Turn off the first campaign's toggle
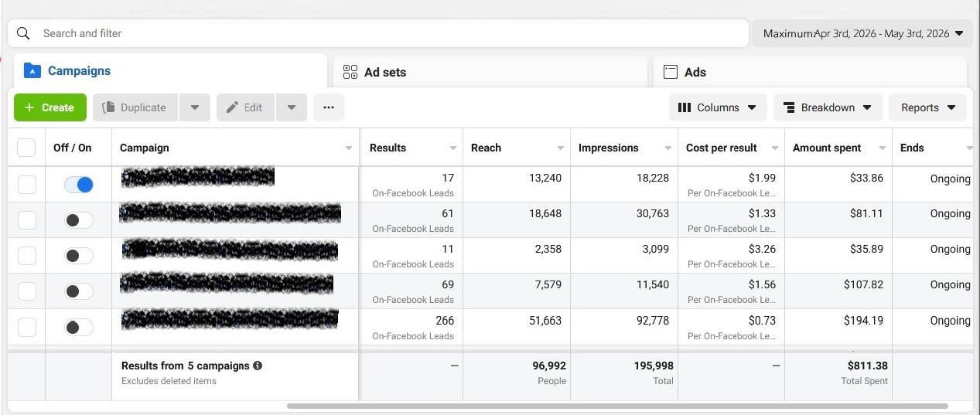 coord(79,185)
